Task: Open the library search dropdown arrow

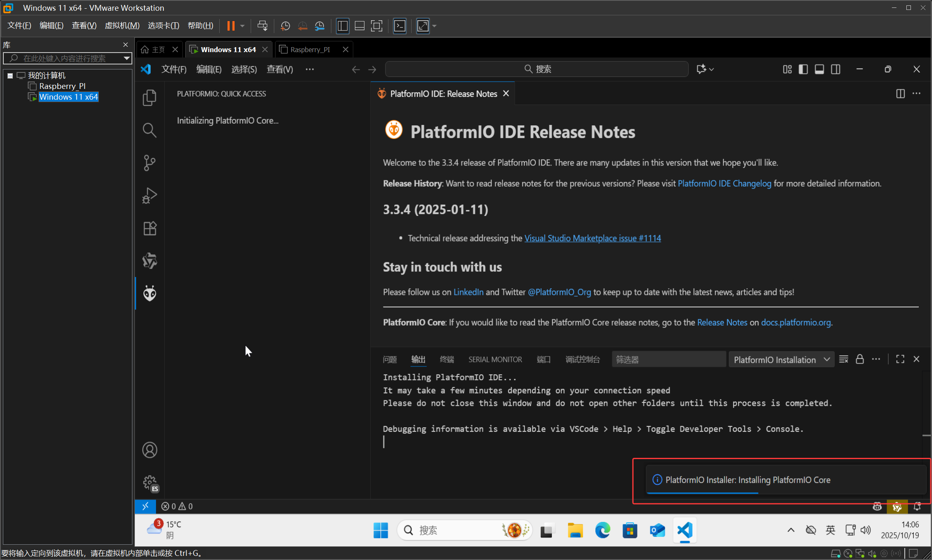Action: click(126, 58)
